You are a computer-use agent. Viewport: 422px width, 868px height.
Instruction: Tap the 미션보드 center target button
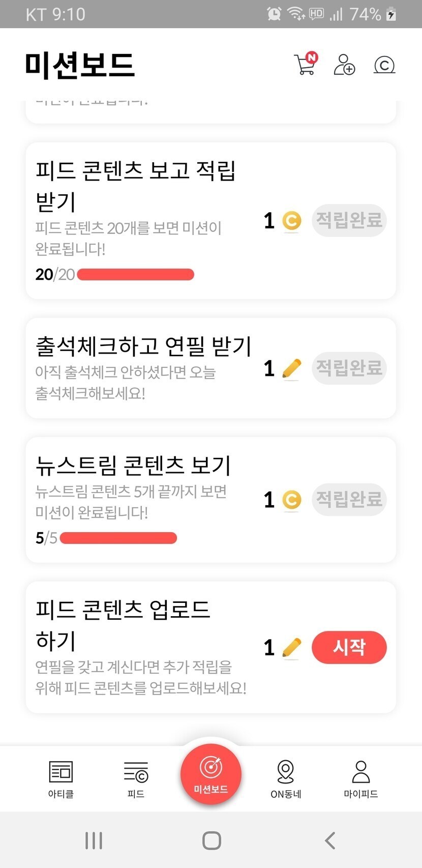tap(211, 773)
